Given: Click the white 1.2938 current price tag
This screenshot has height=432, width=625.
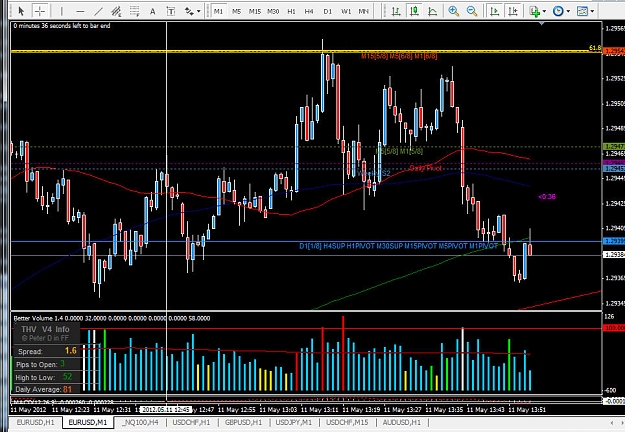Looking at the screenshot, I should pos(614,254).
